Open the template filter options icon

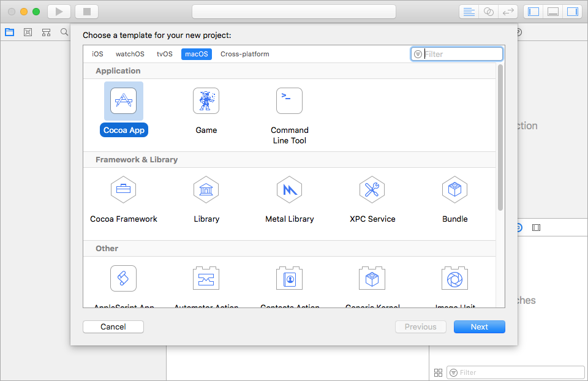418,55
